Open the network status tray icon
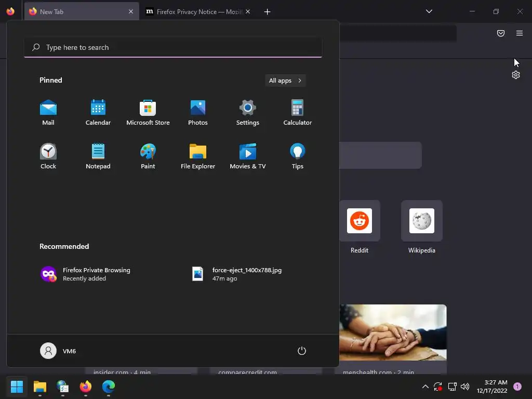 [452, 387]
